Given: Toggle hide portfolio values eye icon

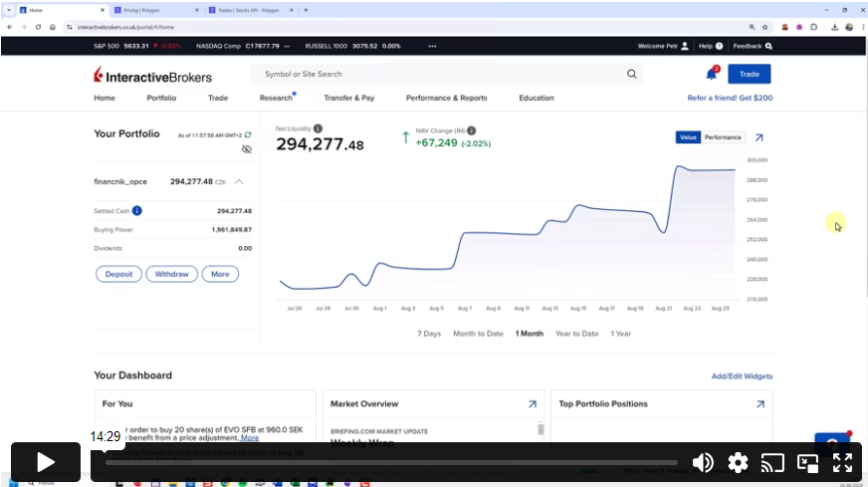Looking at the screenshot, I should [x=247, y=149].
